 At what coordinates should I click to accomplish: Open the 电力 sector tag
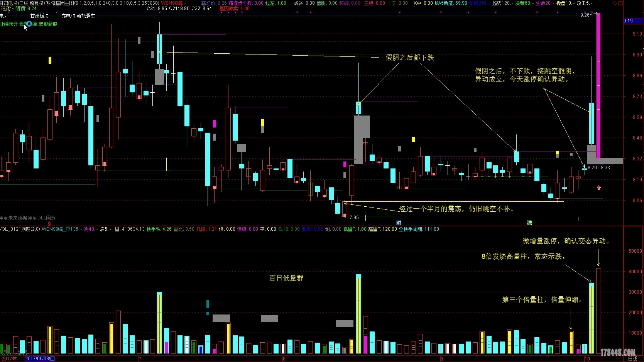(4, 16)
